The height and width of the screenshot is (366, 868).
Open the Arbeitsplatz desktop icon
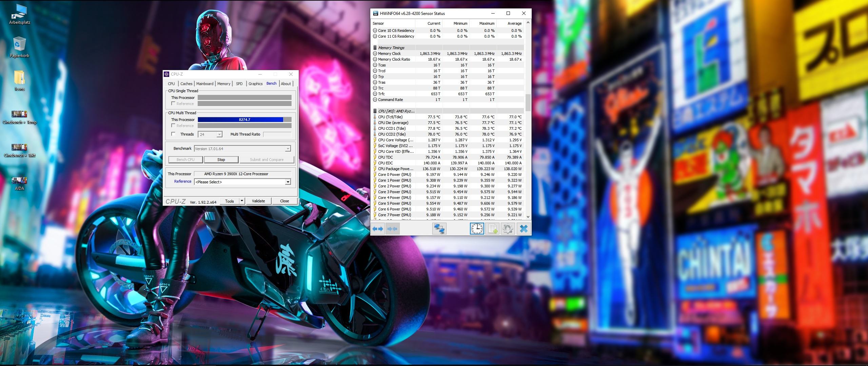(19, 14)
